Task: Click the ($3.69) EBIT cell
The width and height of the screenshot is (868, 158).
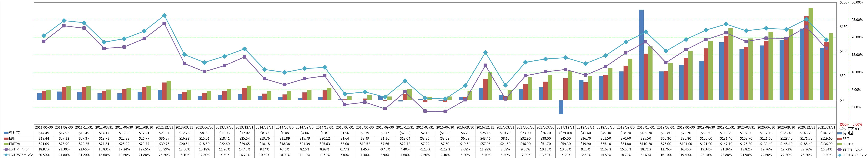Action: [445, 138]
